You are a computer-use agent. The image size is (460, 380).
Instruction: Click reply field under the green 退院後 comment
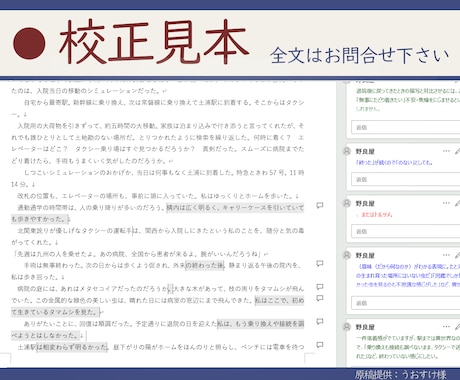tap(406, 127)
